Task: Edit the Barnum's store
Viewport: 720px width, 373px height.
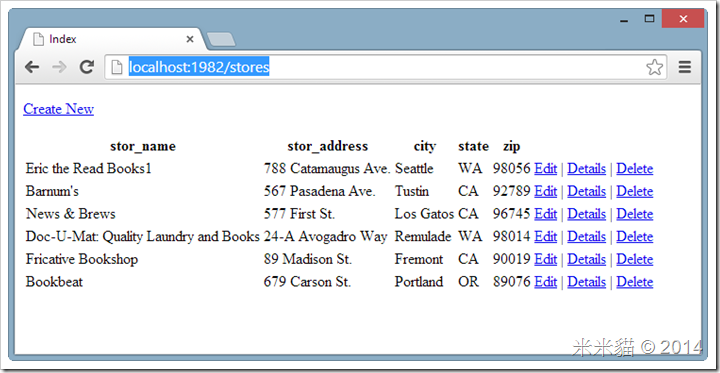Action: (546, 191)
